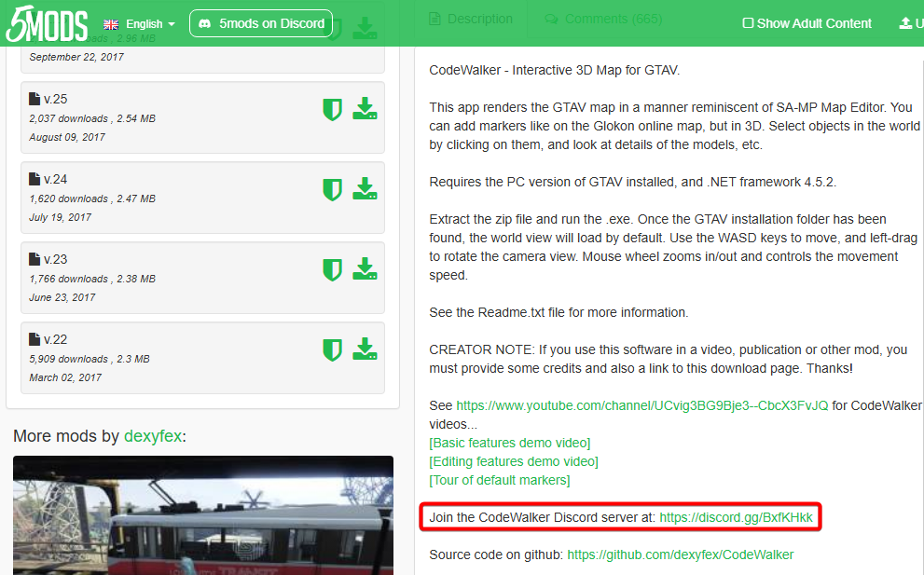Image resolution: width=924 pixels, height=575 pixels.
Task: Click the file icon beside v.23
Action: point(34,259)
